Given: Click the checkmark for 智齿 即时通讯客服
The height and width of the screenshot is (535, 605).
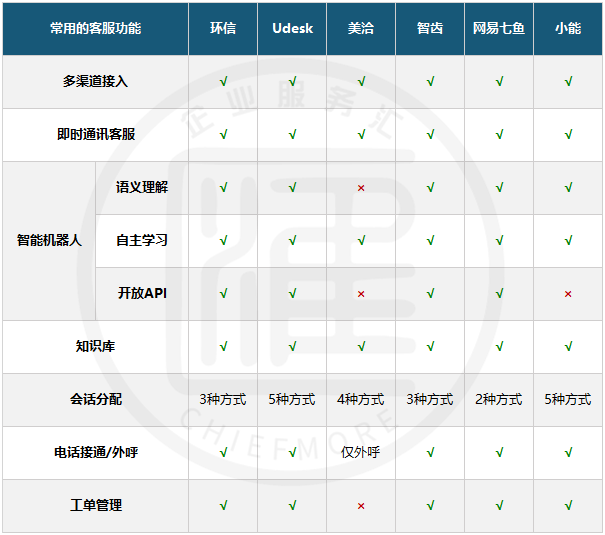Looking at the screenshot, I should coord(431,134).
